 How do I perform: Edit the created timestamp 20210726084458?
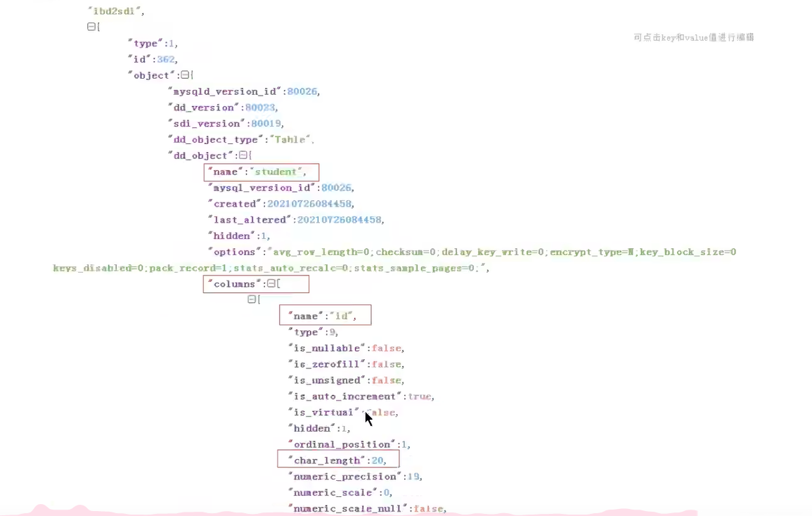point(309,204)
